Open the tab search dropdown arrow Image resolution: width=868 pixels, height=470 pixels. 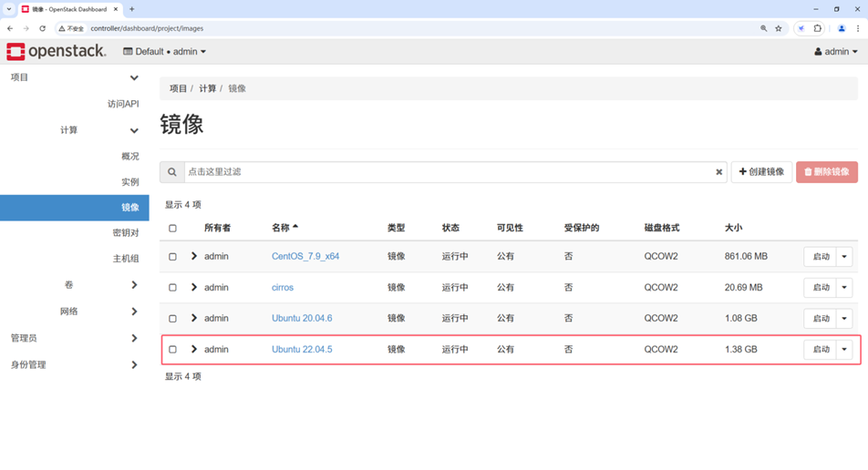pyautogui.click(x=9, y=9)
